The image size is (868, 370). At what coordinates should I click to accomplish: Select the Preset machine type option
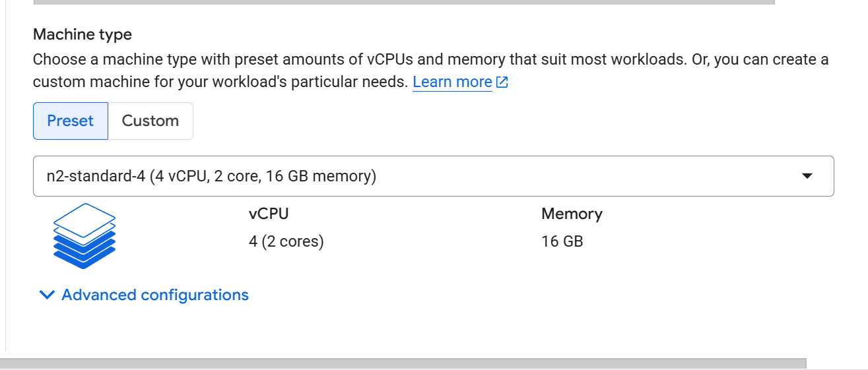coord(71,121)
